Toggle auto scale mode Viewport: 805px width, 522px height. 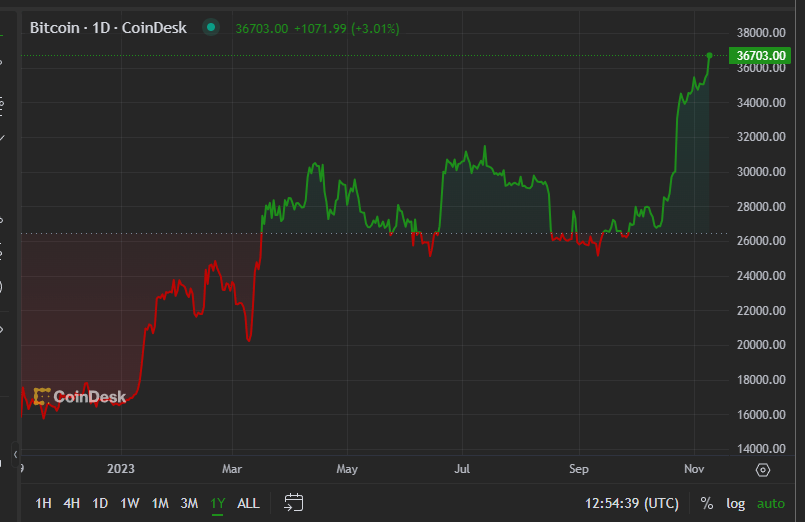coord(771,504)
